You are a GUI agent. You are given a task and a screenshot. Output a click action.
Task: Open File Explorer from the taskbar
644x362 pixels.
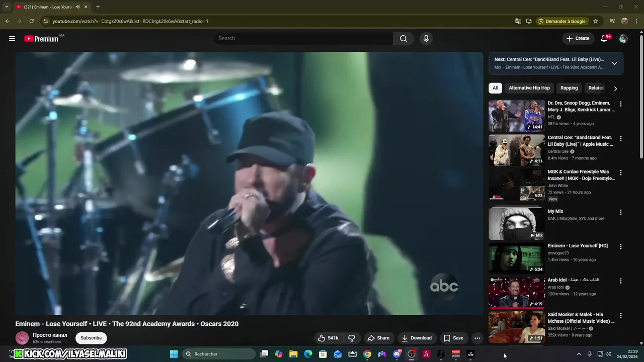[293, 354]
